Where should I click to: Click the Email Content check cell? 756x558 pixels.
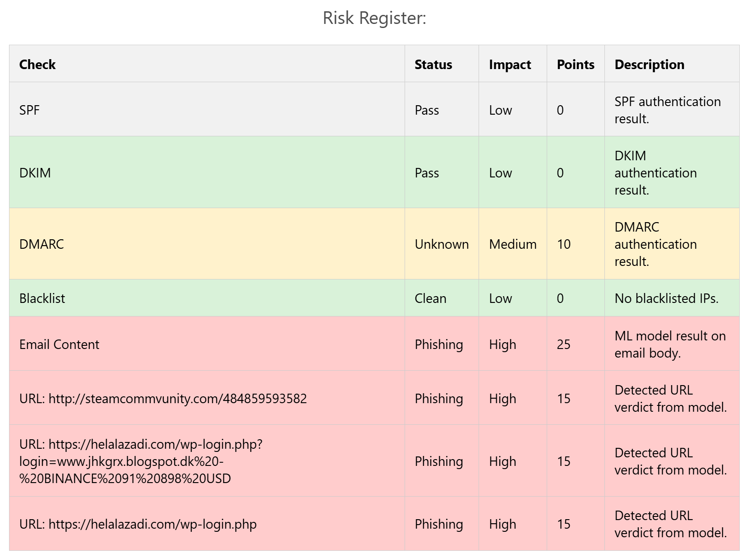click(59, 344)
